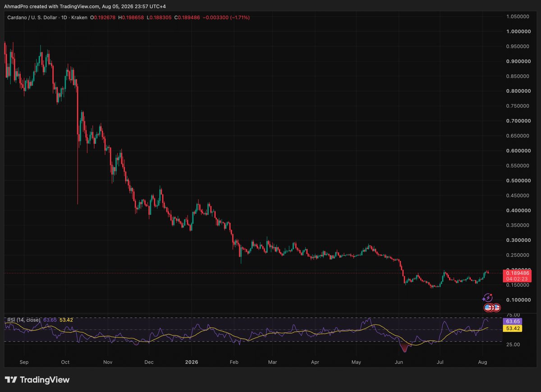Click the RSI (14, close) indicator legend

[x=23, y=319]
